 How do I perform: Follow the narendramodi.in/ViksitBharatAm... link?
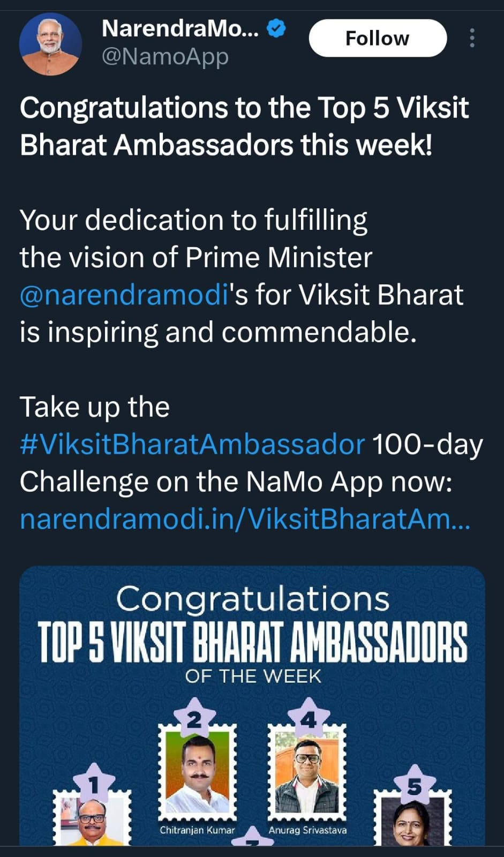point(245,519)
